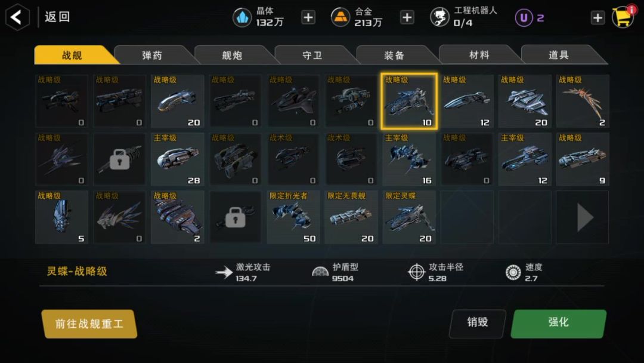Open the 装备 tab
Viewport: 644px width, 363px height.
tap(395, 55)
